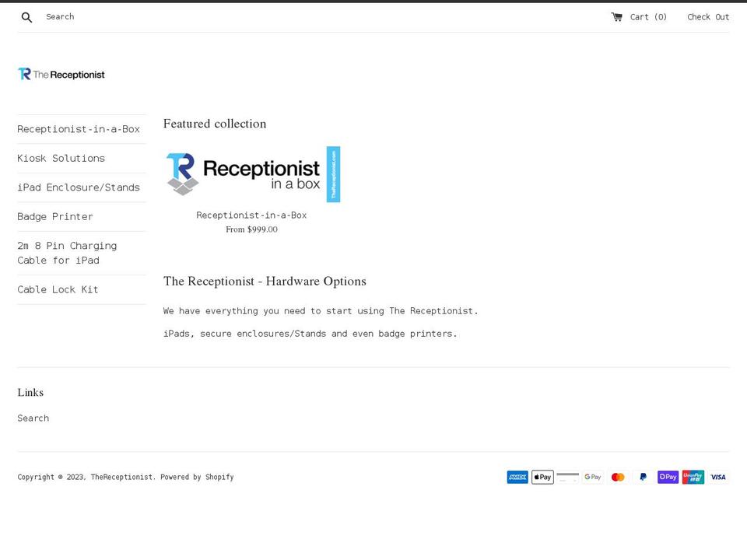Screen dimensions: 747x560
Task: Open iPad Enclosure/Stands category
Action: [x=79, y=187]
